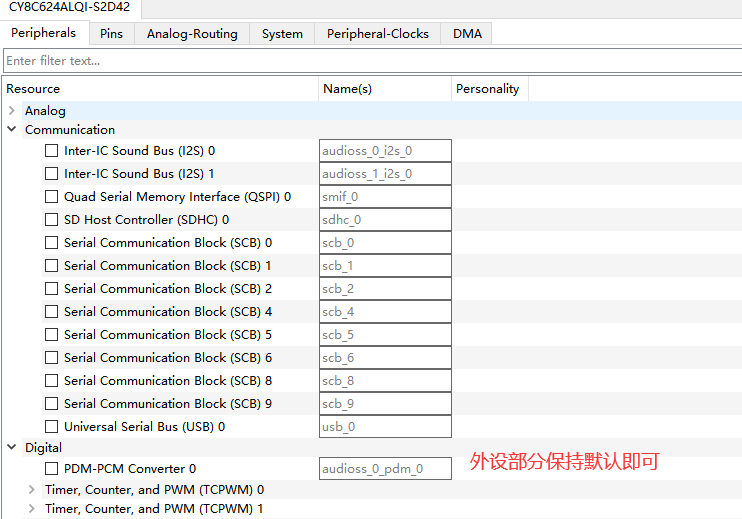Enable SD Host Controller (SDHC) 0

point(51,220)
